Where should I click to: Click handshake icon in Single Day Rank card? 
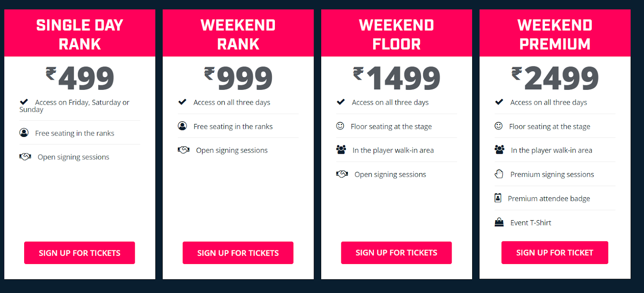25,157
